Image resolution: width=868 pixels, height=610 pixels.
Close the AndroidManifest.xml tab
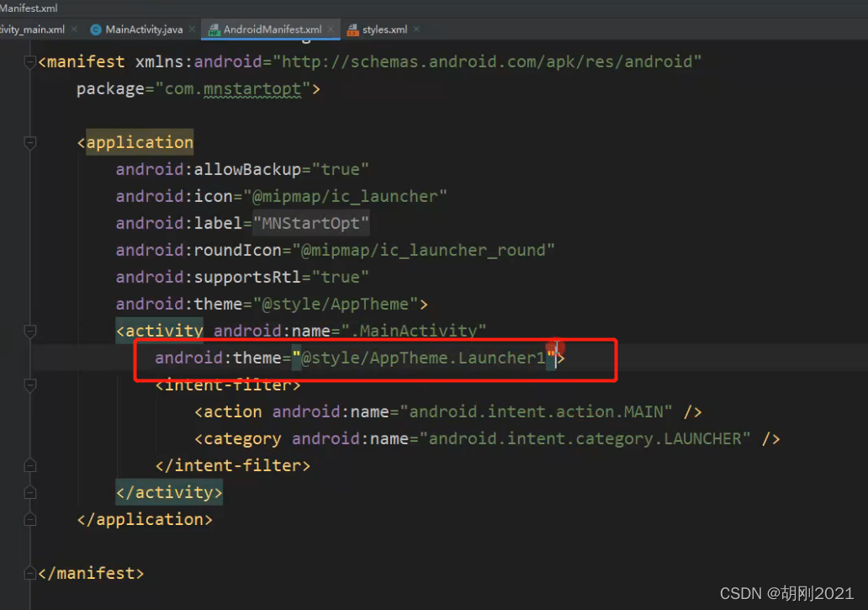point(331,29)
